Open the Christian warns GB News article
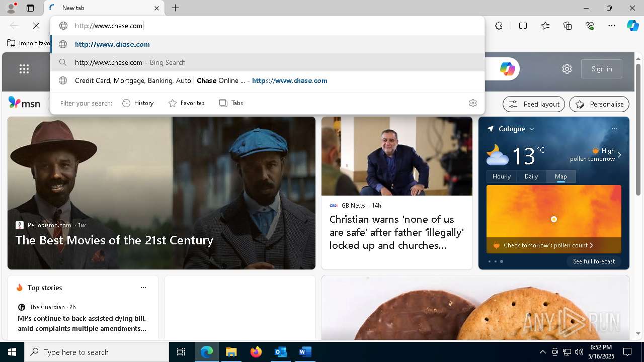644x362 pixels. (x=396, y=232)
